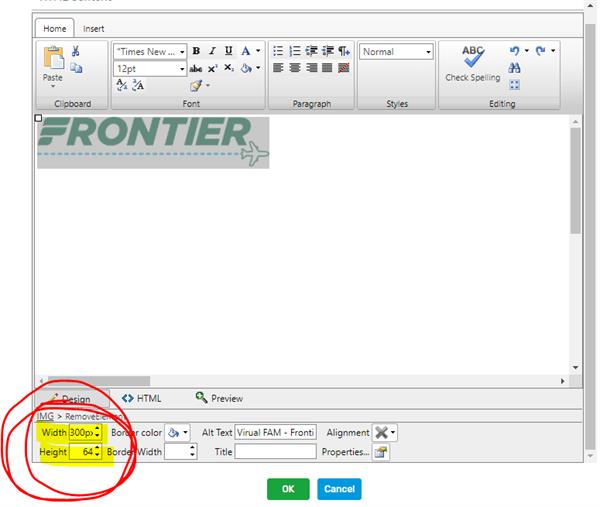This screenshot has width=600, height=507.
Task: Switch to the Insert ribbon tab
Action: 94,29
